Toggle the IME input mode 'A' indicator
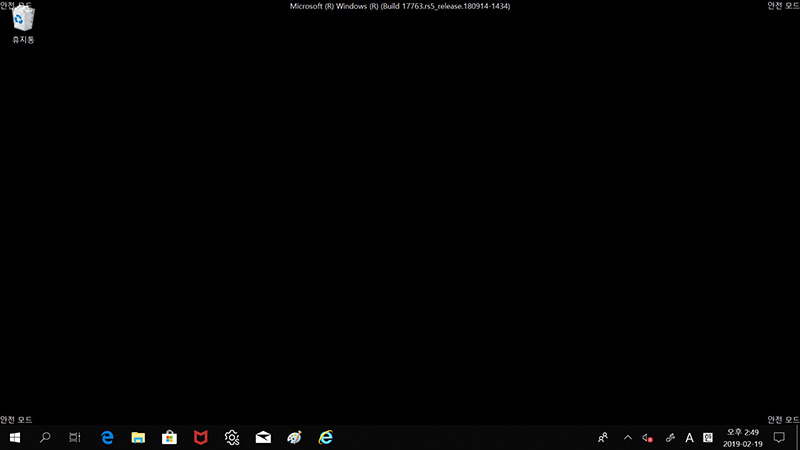 (689, 437)
